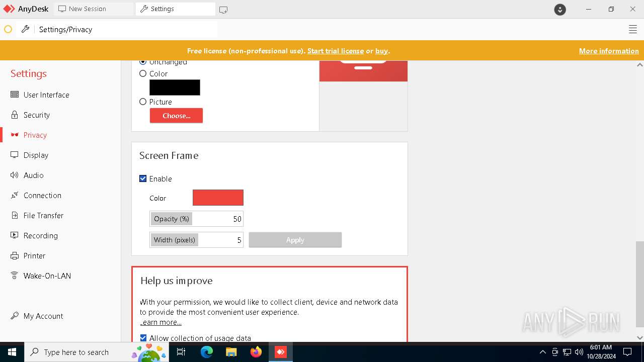Click the Security padlock icon
The height and width of the screenshot is (362, 644).
(x=15, y=115)
